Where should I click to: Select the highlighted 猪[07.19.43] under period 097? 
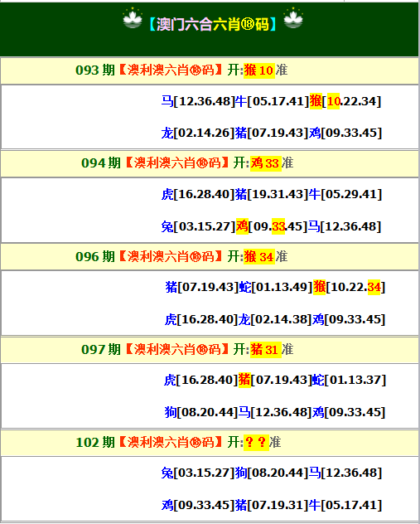click(275, 380)
